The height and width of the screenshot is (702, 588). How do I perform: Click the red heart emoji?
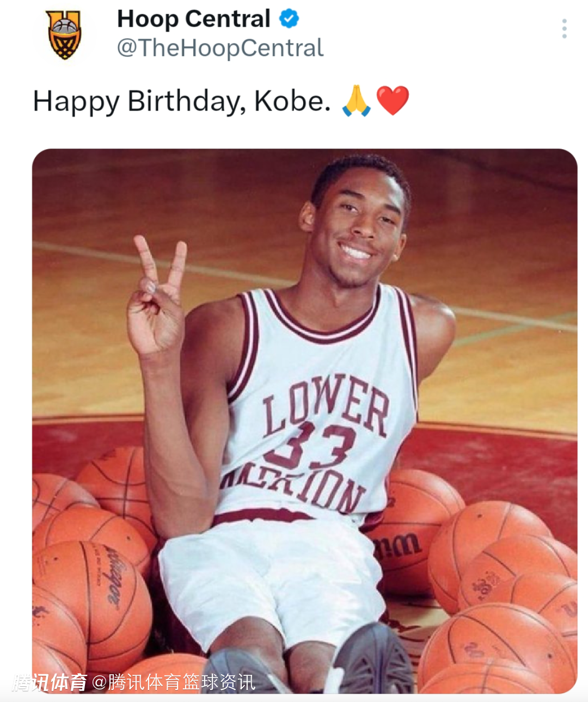point(393,101)
